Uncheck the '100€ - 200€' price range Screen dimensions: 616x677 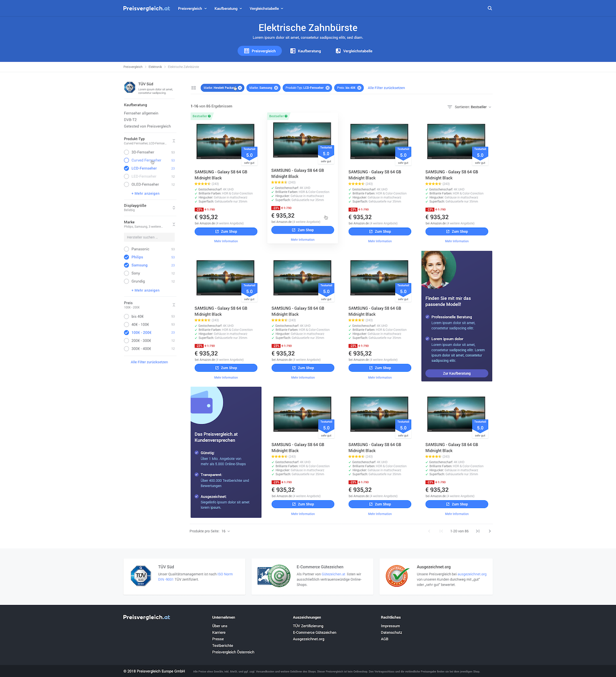tap(127, 333)
